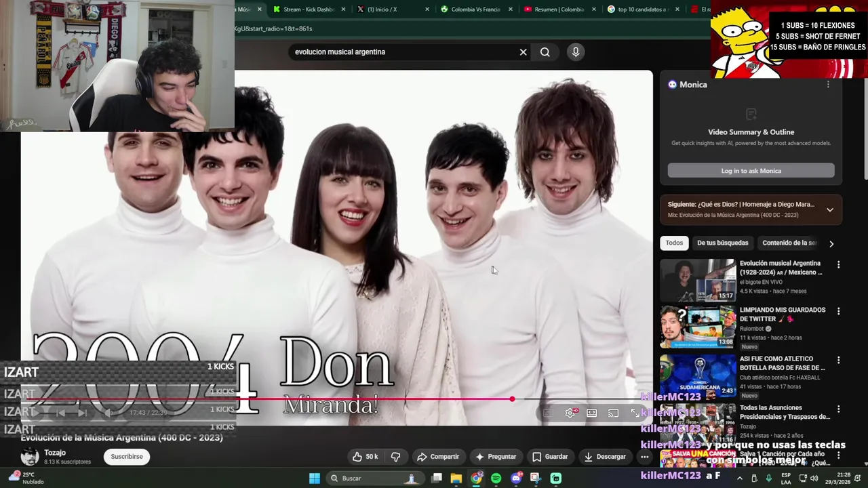Open the Tozajo channel name link
Screen dimensions: 868x488
coord(55,453)
